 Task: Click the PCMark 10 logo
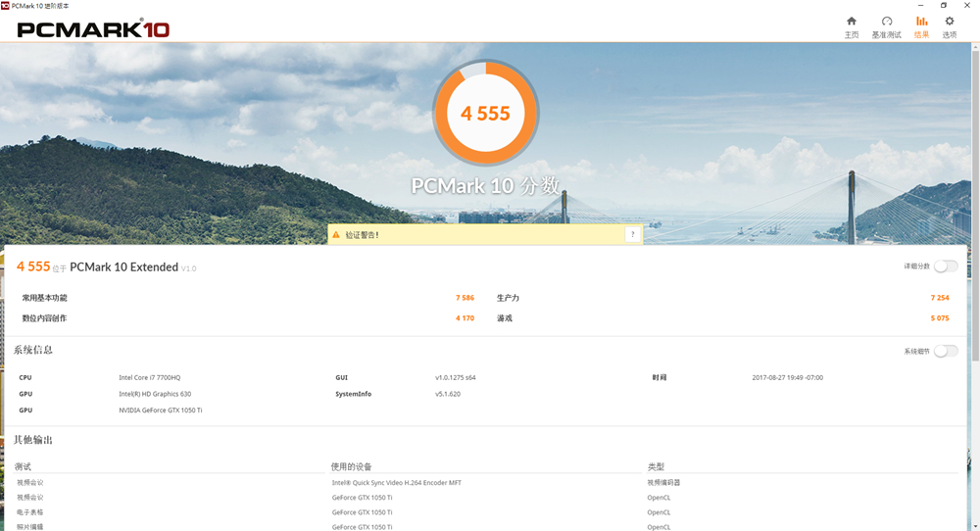point(93,28)
